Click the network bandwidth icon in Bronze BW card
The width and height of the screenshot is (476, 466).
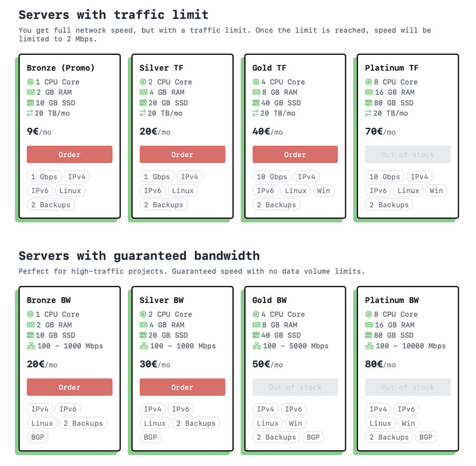coord(30,346)
